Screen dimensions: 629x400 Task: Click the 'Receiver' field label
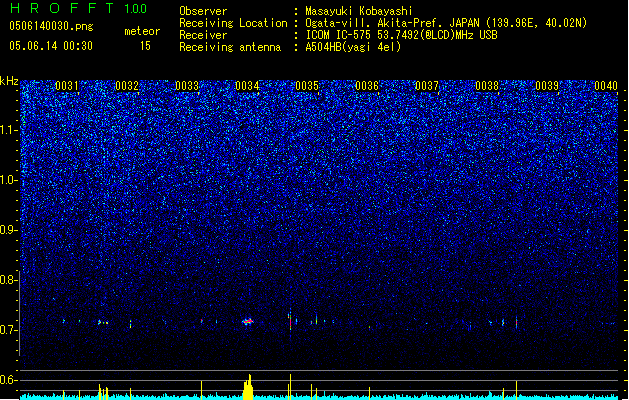point(203,35)
